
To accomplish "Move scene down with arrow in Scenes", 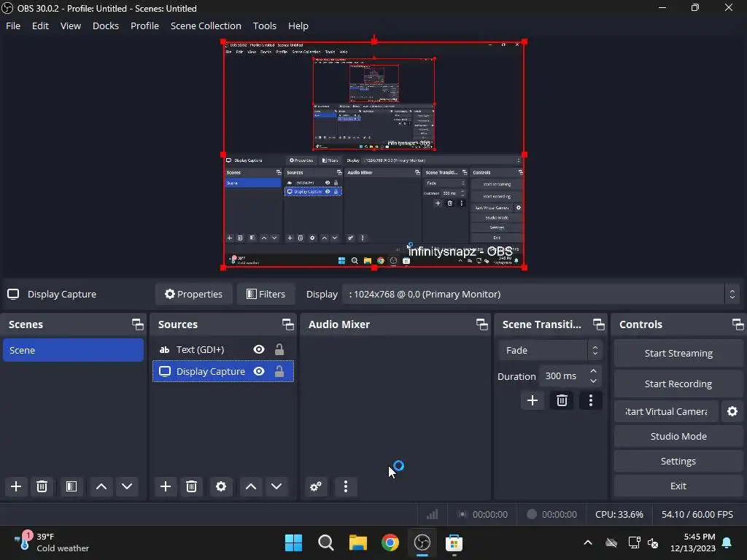I will pyautogui.click(x=127, y=486).
